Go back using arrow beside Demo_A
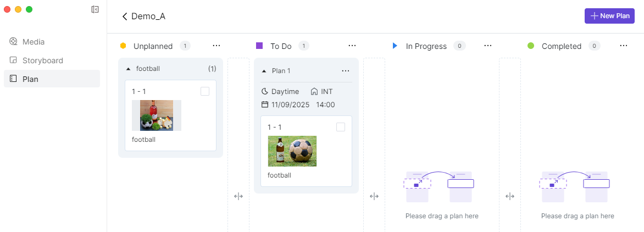The width and height of the screenshot is (644, 232). click(125, 16)
